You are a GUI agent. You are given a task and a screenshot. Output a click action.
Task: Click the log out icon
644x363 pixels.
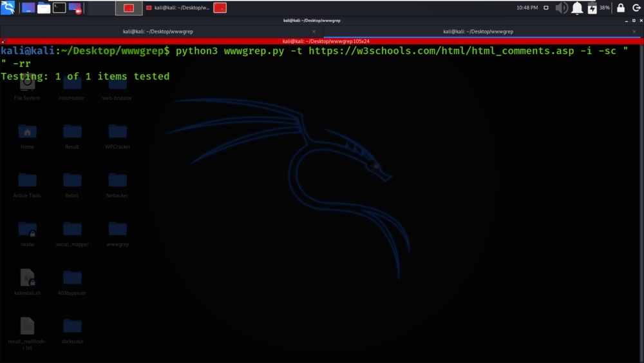point(636,8)
